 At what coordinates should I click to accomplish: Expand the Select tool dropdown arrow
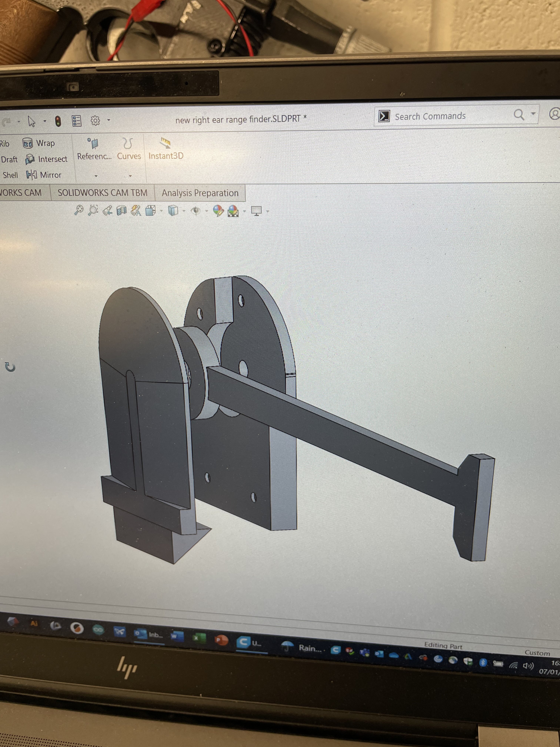click(x=45, y=121)
